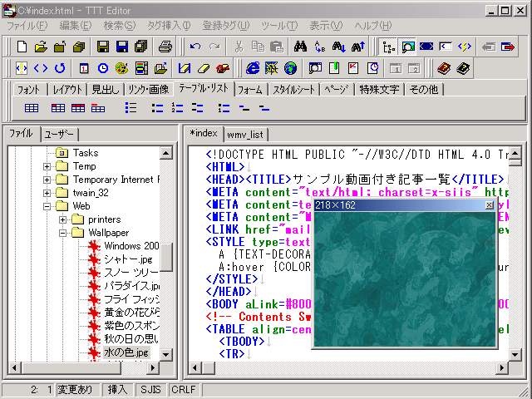The width and height of the screenshot is (532, 399).
Task: Expand the printers folder node
Action: click(x=62, y=219)
